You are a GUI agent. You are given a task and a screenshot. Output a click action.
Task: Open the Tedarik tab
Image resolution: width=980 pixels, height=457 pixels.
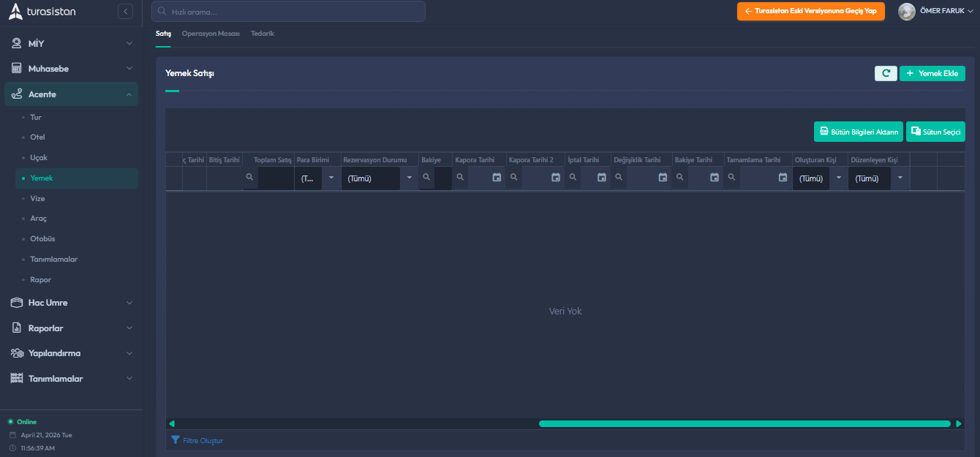point(262,34)
